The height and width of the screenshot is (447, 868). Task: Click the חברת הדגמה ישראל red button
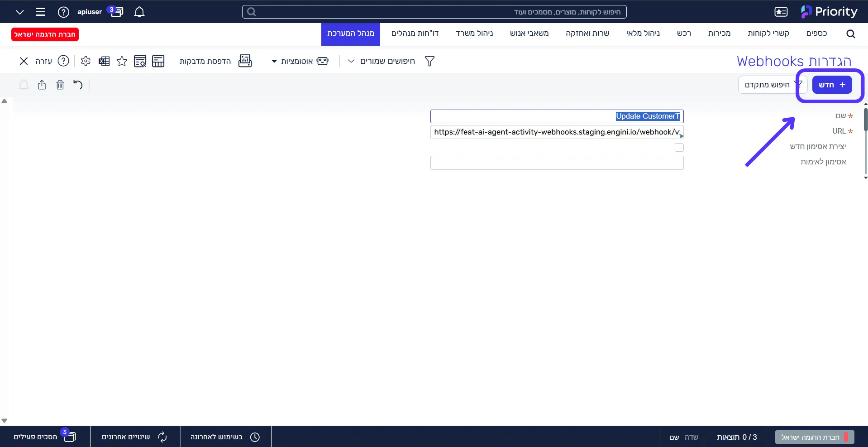pos(45,34)
